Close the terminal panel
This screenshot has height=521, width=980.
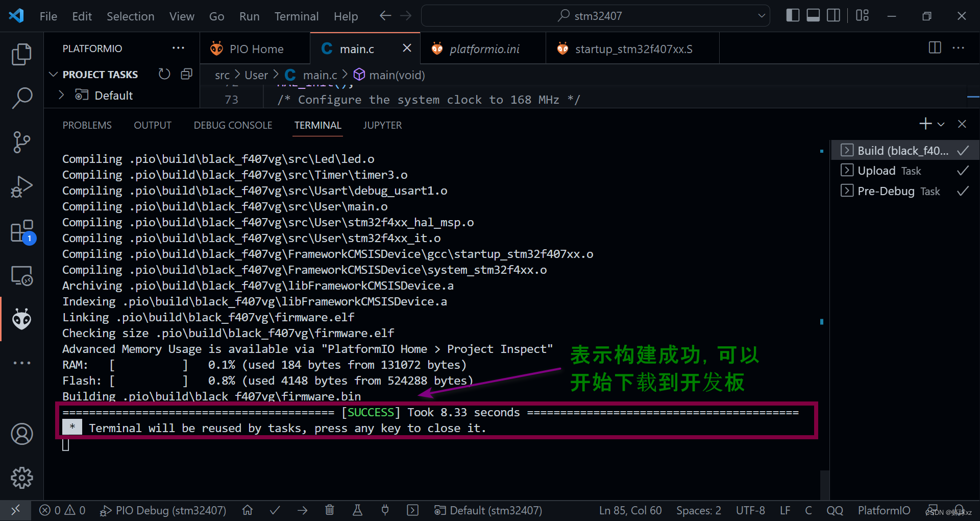coord(962,124)
